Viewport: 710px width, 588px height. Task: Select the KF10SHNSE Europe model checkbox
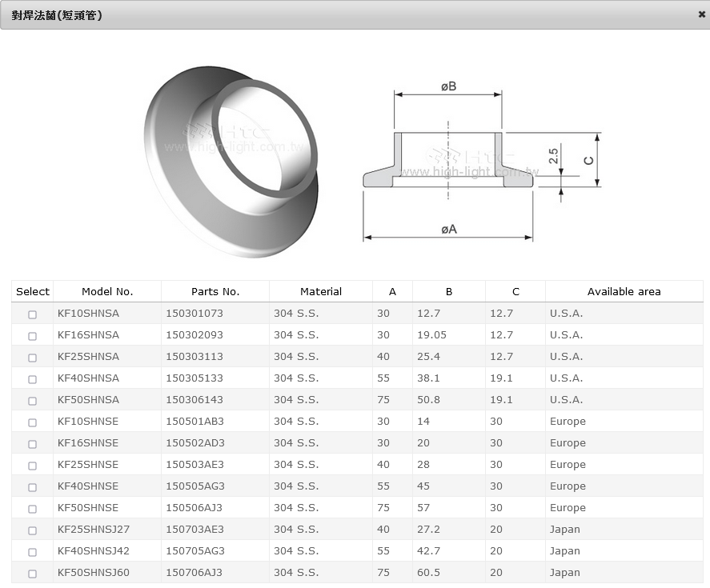33,422
